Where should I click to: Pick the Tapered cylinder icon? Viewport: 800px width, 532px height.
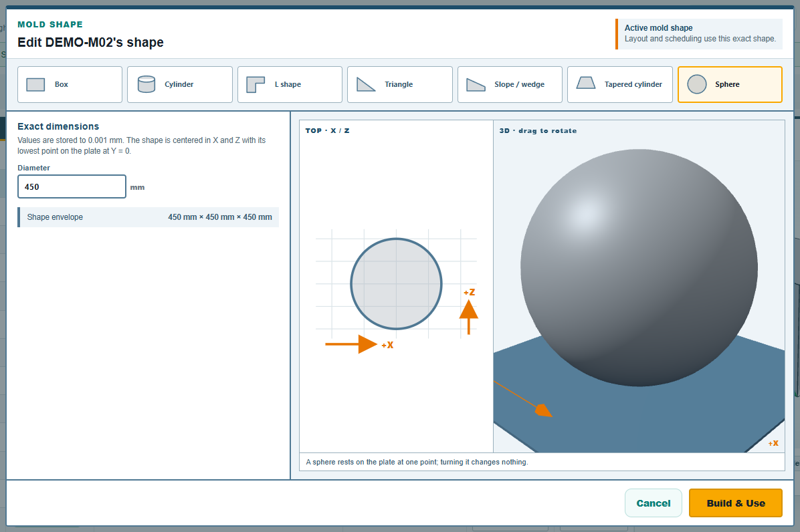pos(586,83)
